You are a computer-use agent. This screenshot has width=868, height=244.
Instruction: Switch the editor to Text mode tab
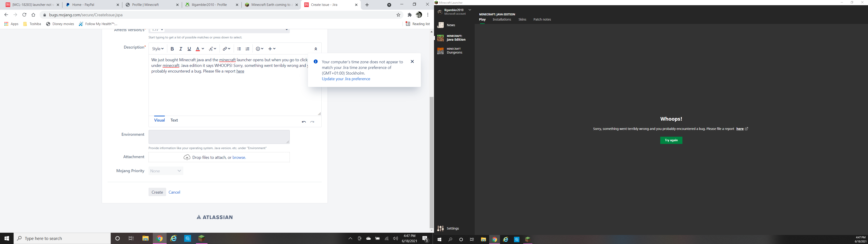pyautogui.click(x=174, y=120)
